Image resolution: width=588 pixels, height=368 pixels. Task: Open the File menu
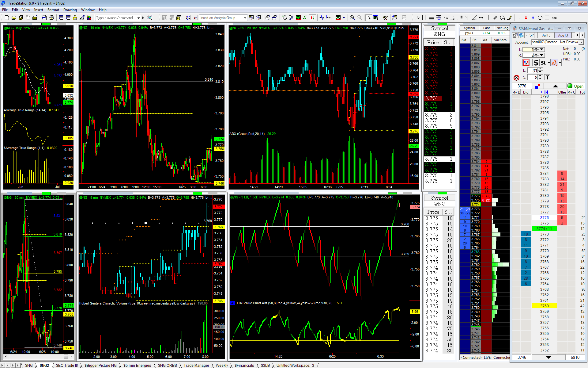click(5, 10)
